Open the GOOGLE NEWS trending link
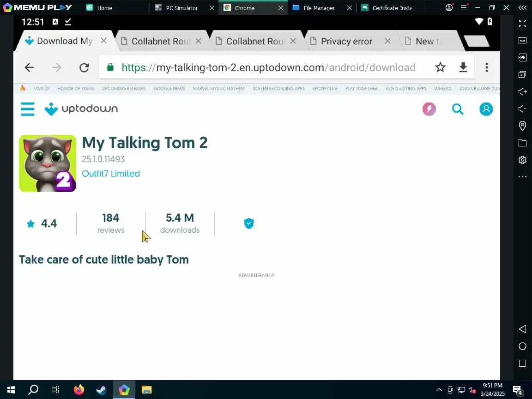 [x=169, y=89]
